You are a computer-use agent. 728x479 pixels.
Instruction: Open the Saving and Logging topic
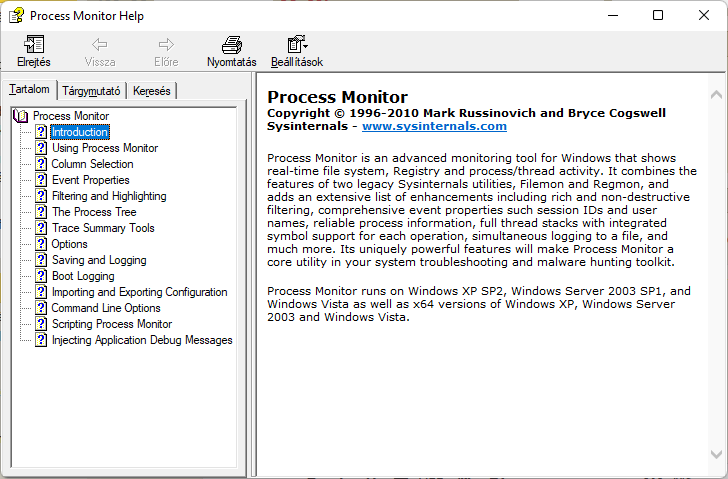99,260
